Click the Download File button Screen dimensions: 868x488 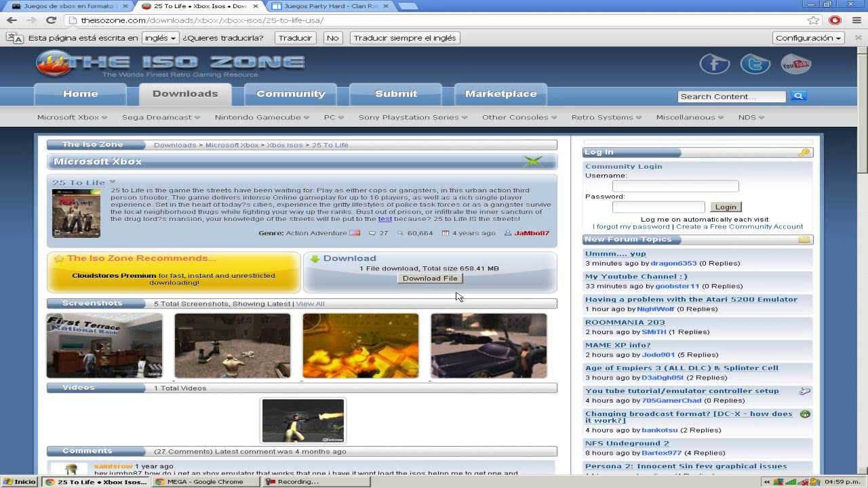point(430,279)
